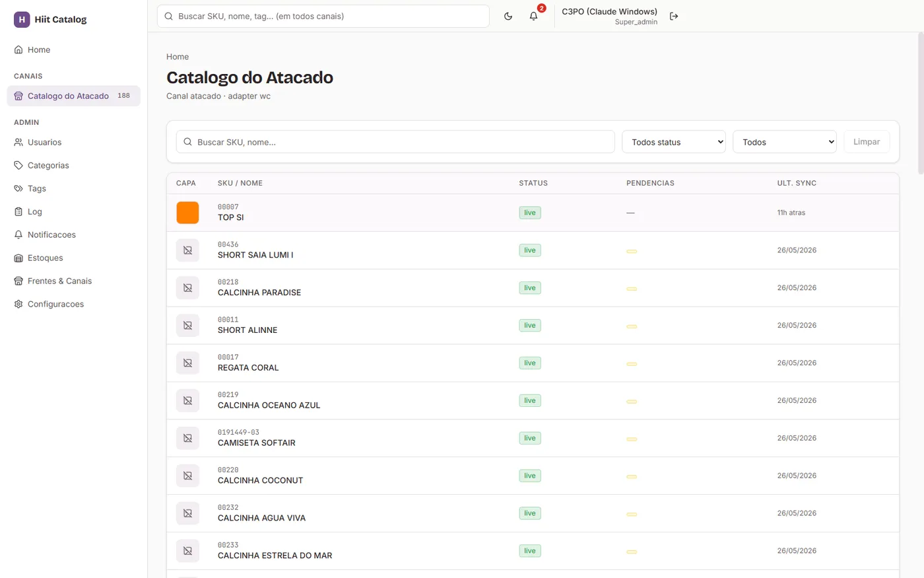Click the Configuracoes gear icon

pyautogui.click(x=18, y=304)
